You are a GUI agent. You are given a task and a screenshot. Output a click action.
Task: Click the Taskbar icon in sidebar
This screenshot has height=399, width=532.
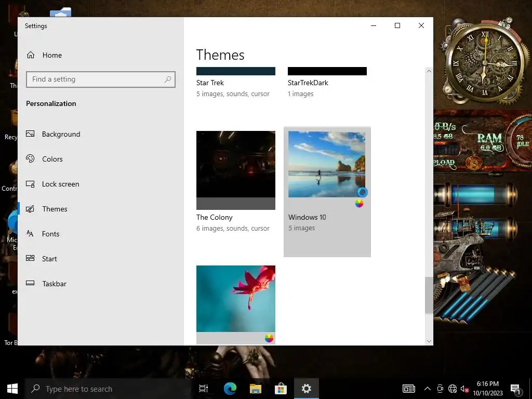pyautogui.click(x=30, y=283)
